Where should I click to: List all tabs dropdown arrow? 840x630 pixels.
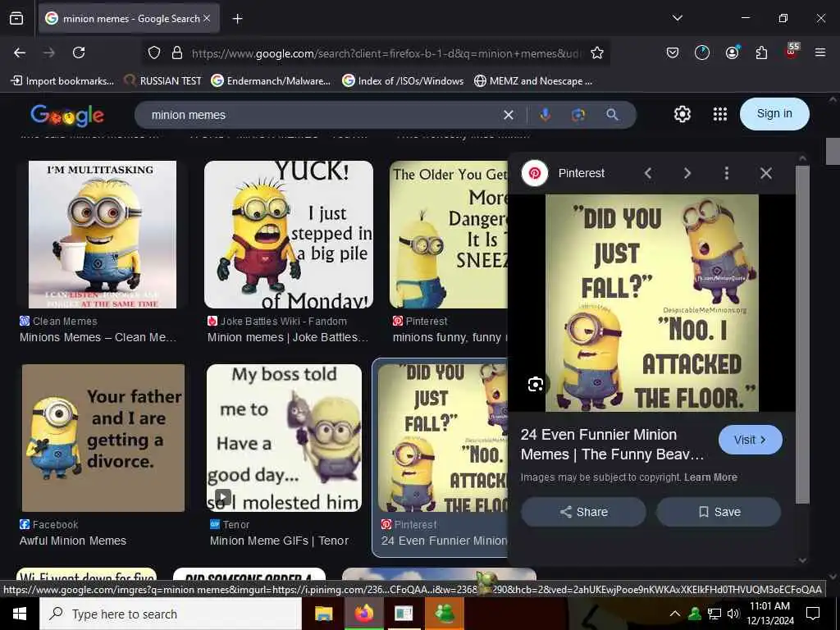(x=677, y=18)
